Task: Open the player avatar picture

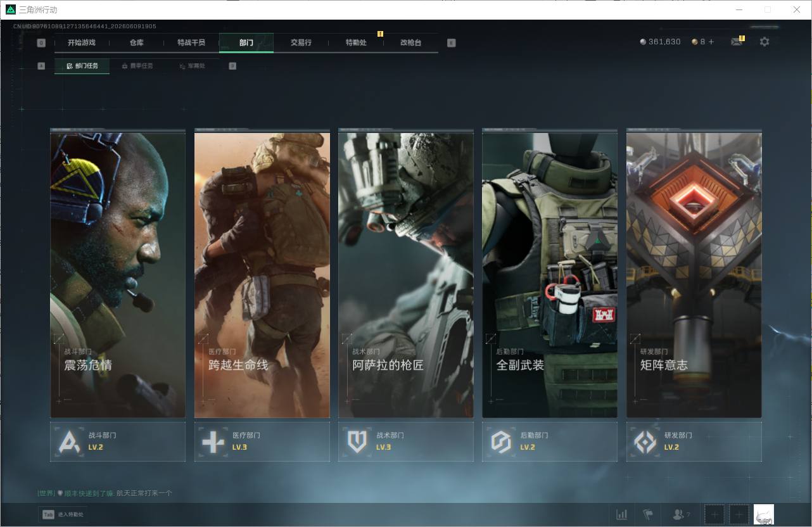Action: tap(764, 514)
